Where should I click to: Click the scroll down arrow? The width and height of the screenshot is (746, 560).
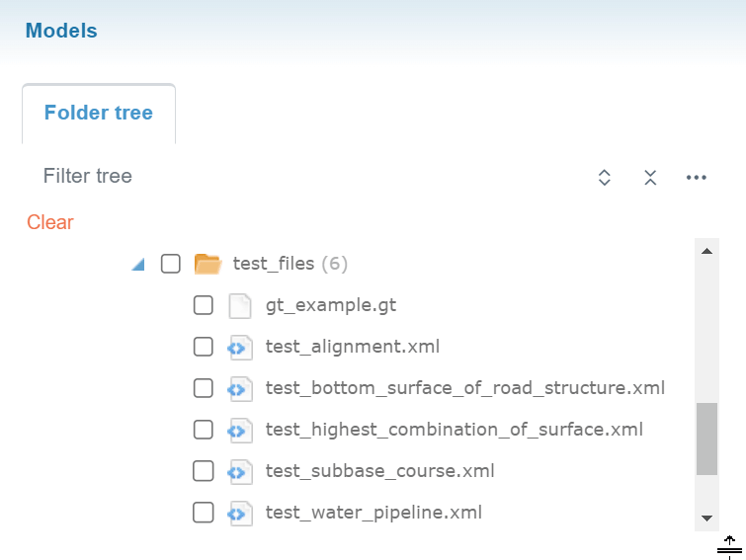(706, 518)
